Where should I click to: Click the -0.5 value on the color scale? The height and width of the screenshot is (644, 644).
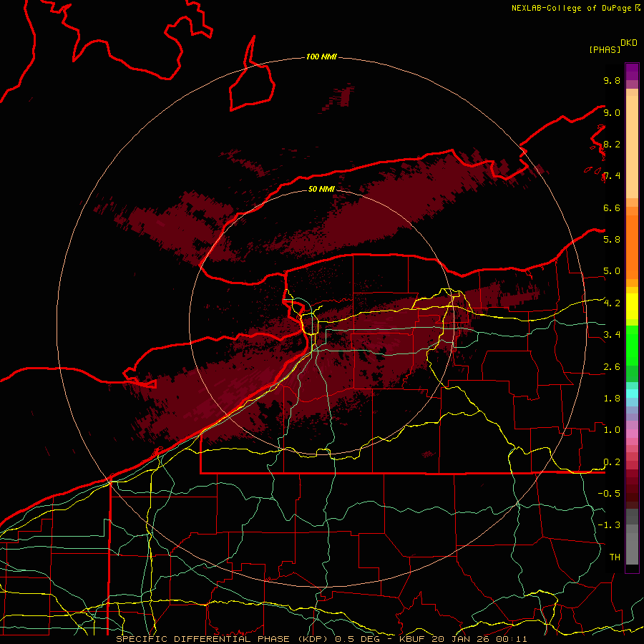coord(609,494)
